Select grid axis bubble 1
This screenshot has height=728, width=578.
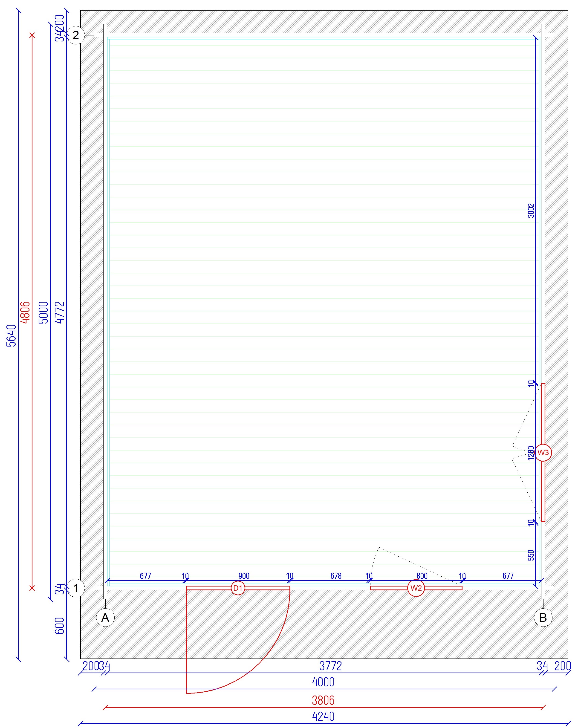tap(76, 588)
